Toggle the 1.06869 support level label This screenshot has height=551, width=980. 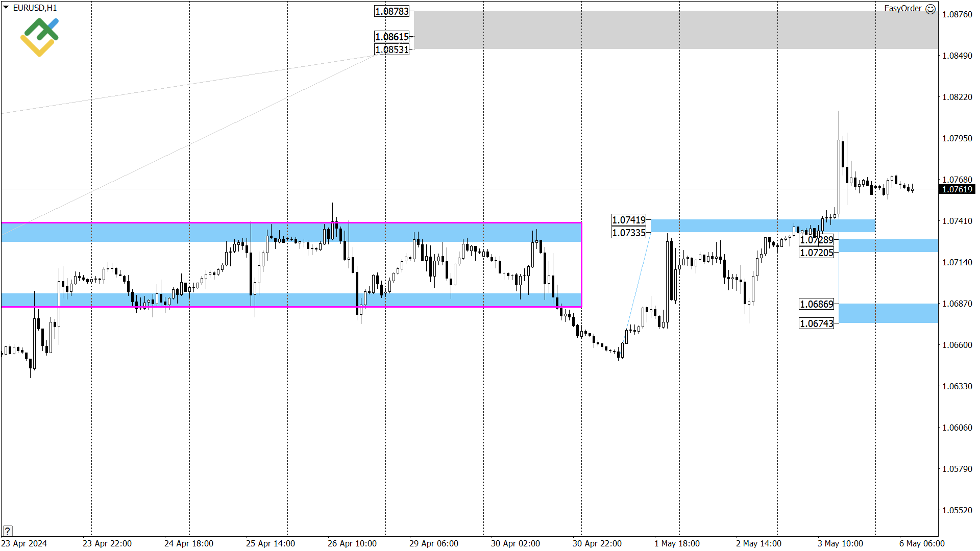pyautogui.click(x=816, y=304)
